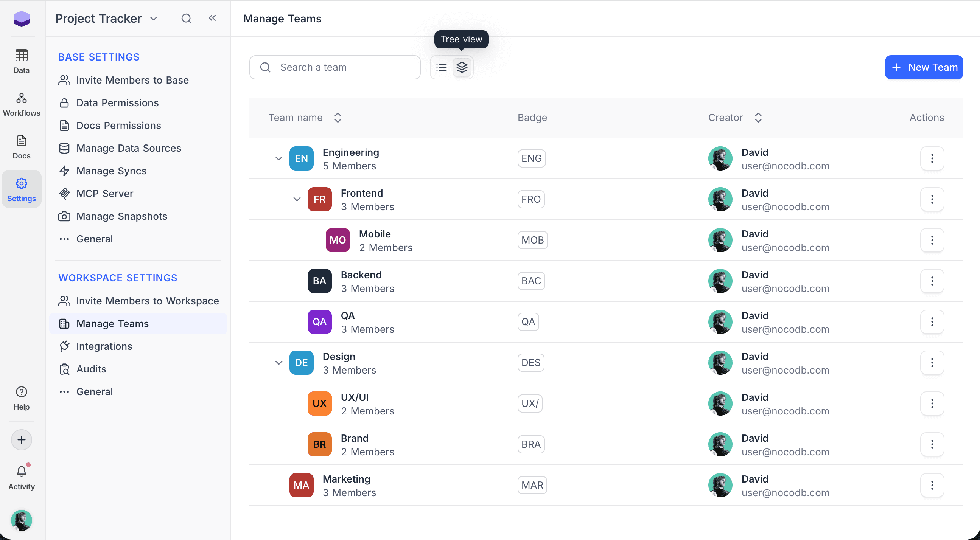The height and width of the screenshot is (540, 980).
Task: Go to Manage Data Sources
Action: 128,148
